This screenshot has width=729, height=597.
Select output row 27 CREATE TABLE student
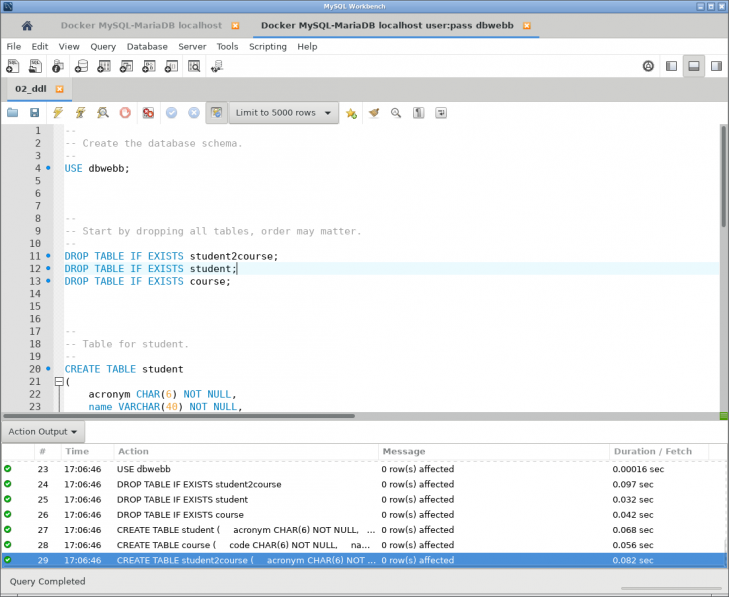tap(364, 530)
